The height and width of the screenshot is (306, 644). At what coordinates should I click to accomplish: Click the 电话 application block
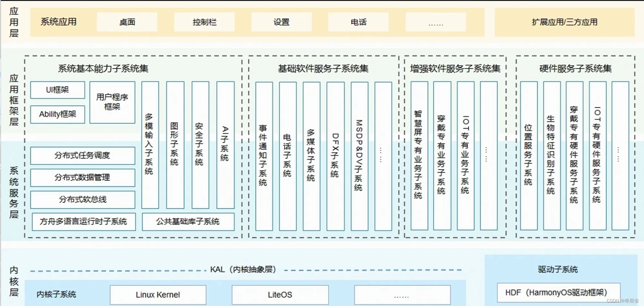(x=359, y=22)
